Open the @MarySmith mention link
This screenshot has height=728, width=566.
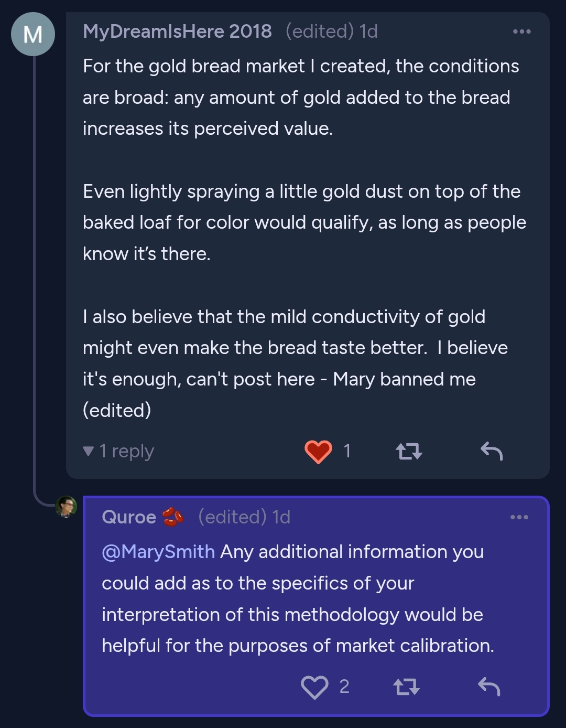tap(158, 552)
